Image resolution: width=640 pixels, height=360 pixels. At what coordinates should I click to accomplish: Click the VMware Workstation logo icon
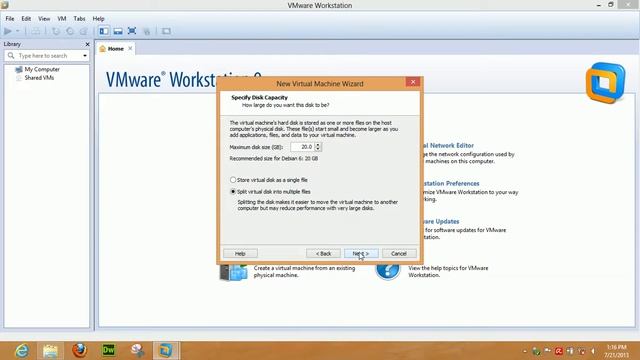pyautogui.click(x=605, y=83)
